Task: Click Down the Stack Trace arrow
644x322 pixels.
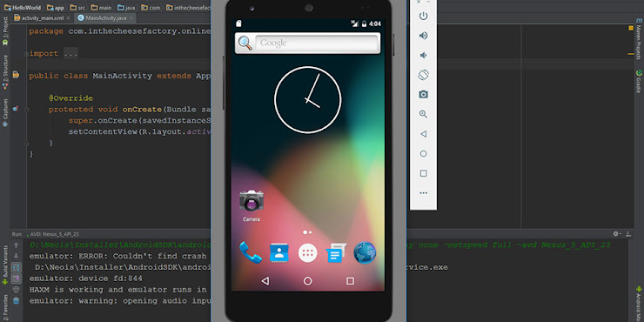Action: click(x=16, y=256)
